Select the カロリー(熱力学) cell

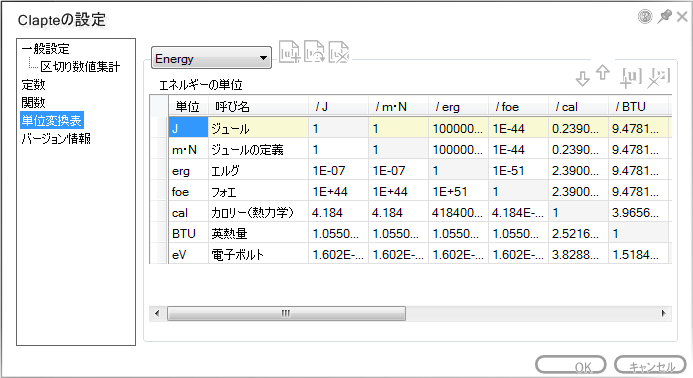(x=258, y=212)
